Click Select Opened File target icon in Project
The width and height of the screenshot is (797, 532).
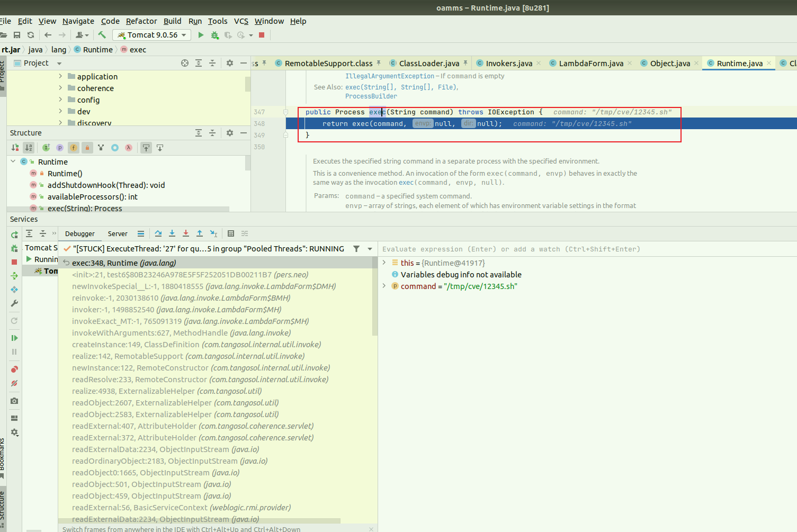pyautogui.click(x=185, y=63)
